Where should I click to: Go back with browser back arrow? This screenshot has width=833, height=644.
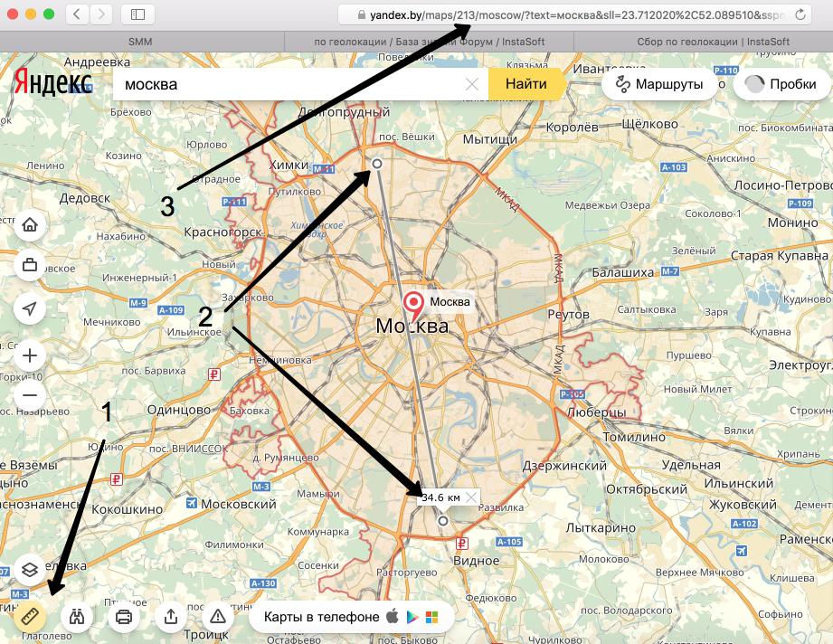(x=77, y=14)
